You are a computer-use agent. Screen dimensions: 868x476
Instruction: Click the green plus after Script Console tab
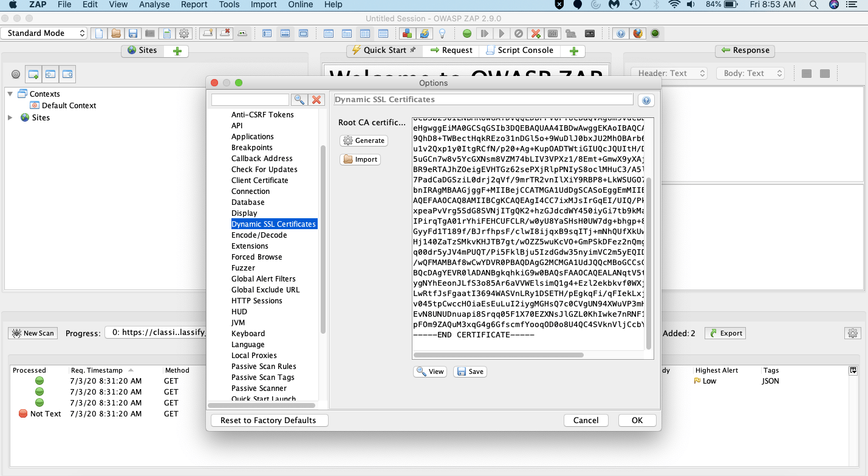[573, 51]
